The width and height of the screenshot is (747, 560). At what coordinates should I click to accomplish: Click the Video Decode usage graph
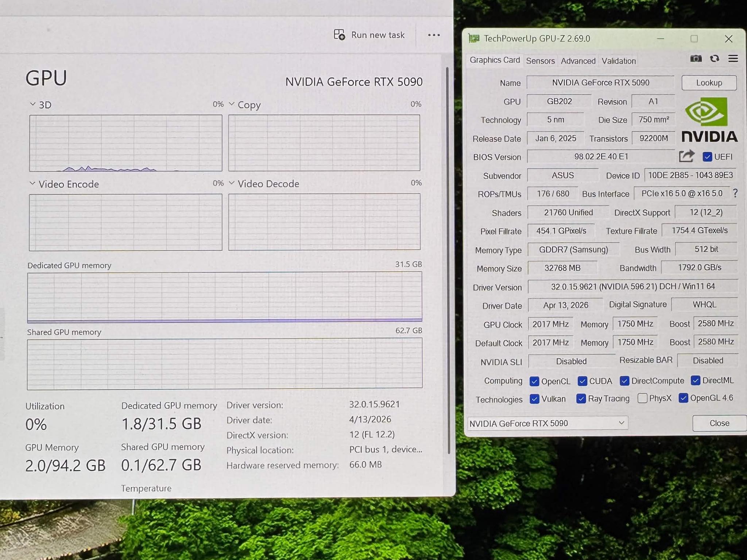click(324, 222)
